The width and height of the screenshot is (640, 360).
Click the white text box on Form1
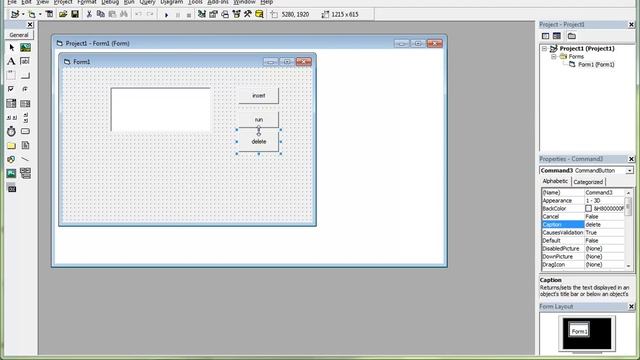161,110
